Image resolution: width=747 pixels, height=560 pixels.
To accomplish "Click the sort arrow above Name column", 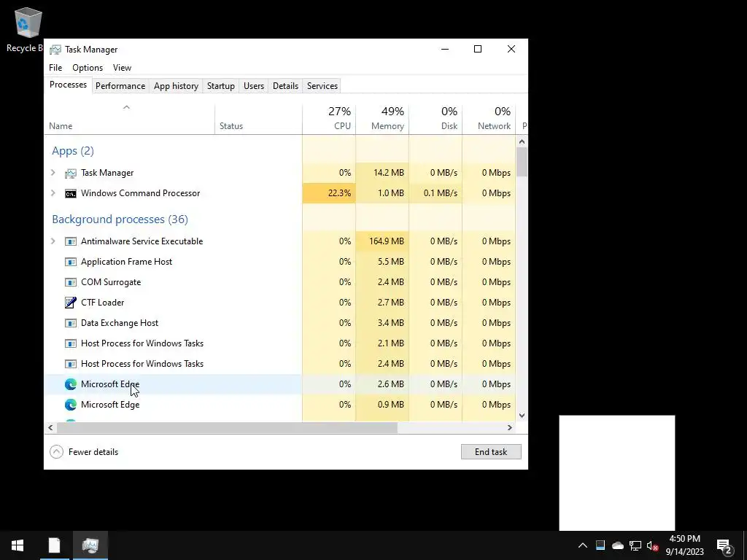I will [126, 108].
